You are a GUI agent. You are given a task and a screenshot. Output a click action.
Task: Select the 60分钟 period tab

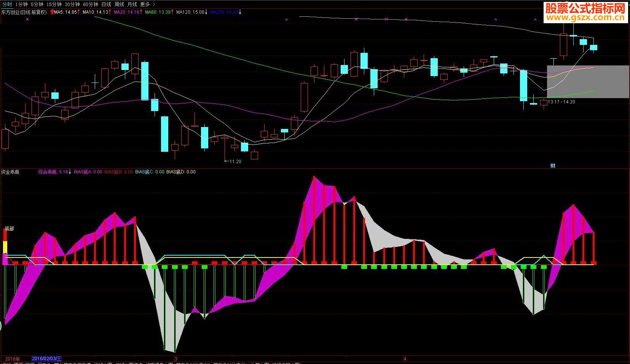(90, 4)
